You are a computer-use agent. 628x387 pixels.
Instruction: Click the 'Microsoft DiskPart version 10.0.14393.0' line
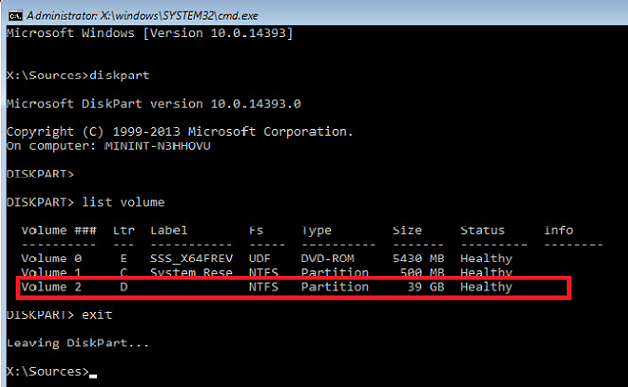[154, 104]
